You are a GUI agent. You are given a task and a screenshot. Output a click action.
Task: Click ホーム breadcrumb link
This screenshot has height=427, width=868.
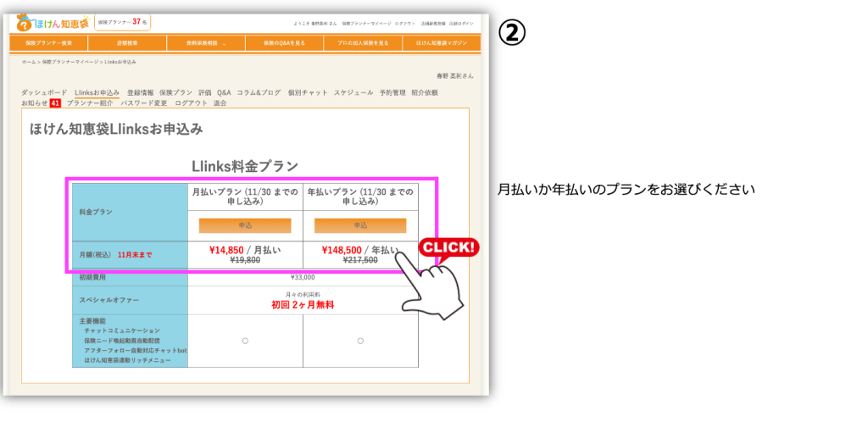(29, 62)
